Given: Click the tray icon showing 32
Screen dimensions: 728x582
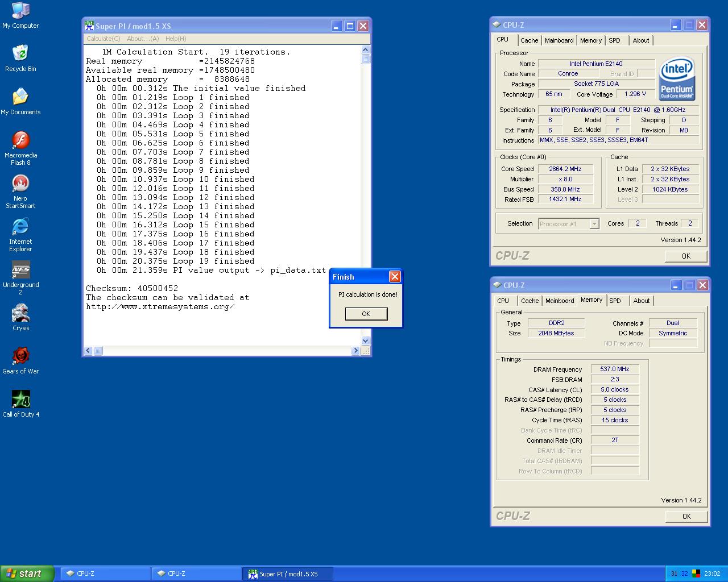Looking at the screenshot, I should pos(684,573).
